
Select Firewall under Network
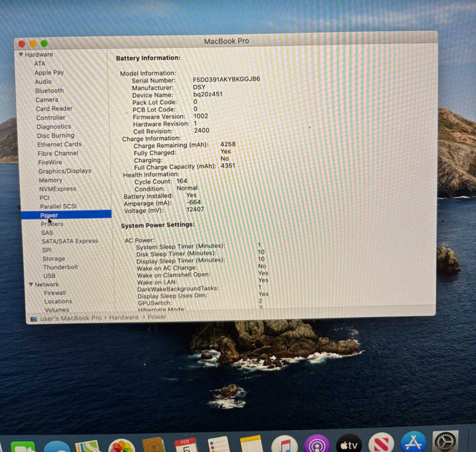55,293
